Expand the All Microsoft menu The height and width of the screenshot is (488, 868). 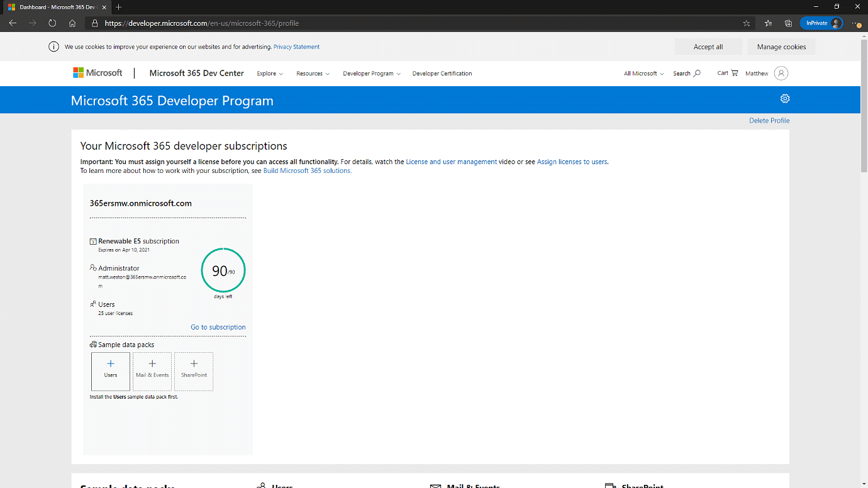click(x=643, y=74)
